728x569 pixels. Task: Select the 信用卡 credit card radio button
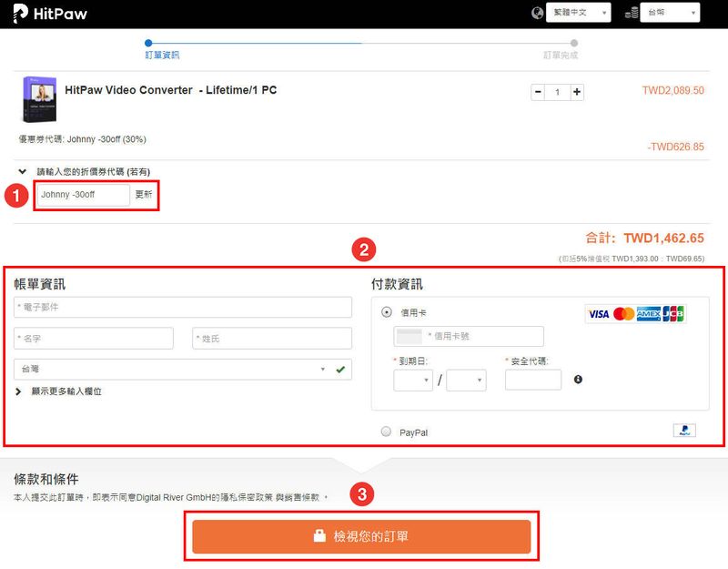[x=386, y=312]
